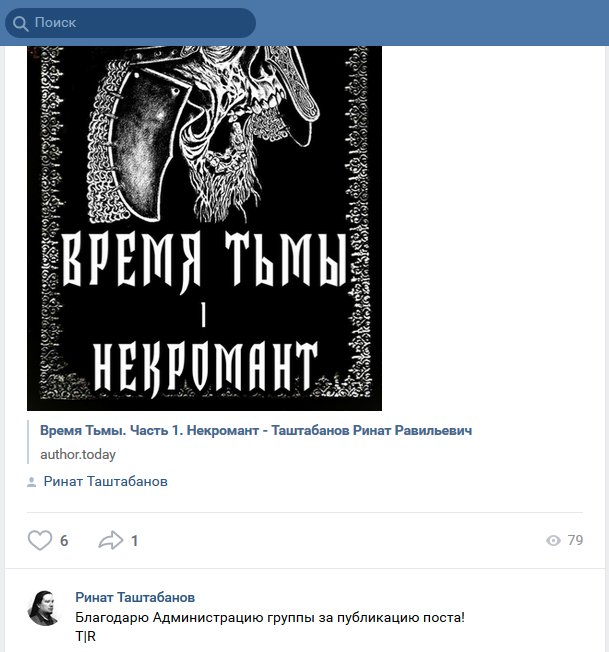Open the Время Тьмы book cover image
This screenshot has height=652, width=609.
tap(205, 228)
